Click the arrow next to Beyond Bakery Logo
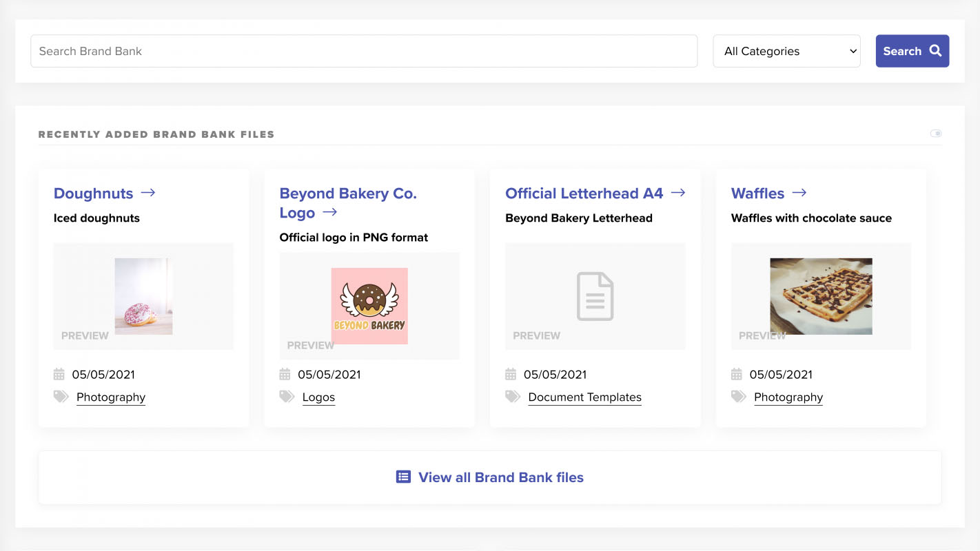Image resolution: width=980 pixels, height=551 pixels. click(x=330, y=212)
